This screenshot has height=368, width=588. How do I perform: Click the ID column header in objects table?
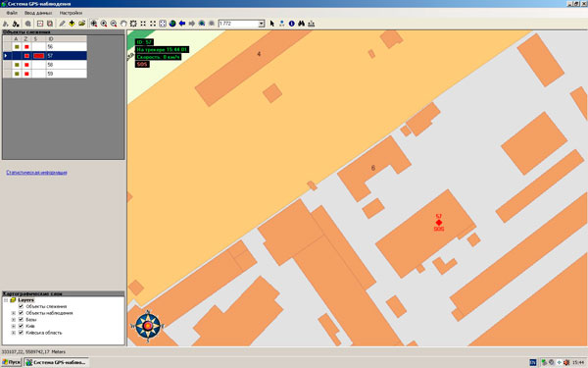tap(67, 39)
